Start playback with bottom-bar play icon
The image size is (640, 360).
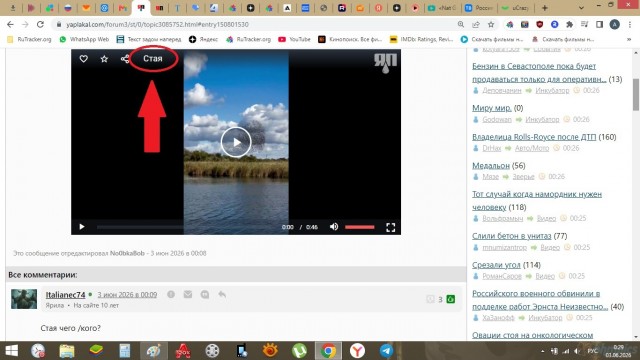(82, 227)
